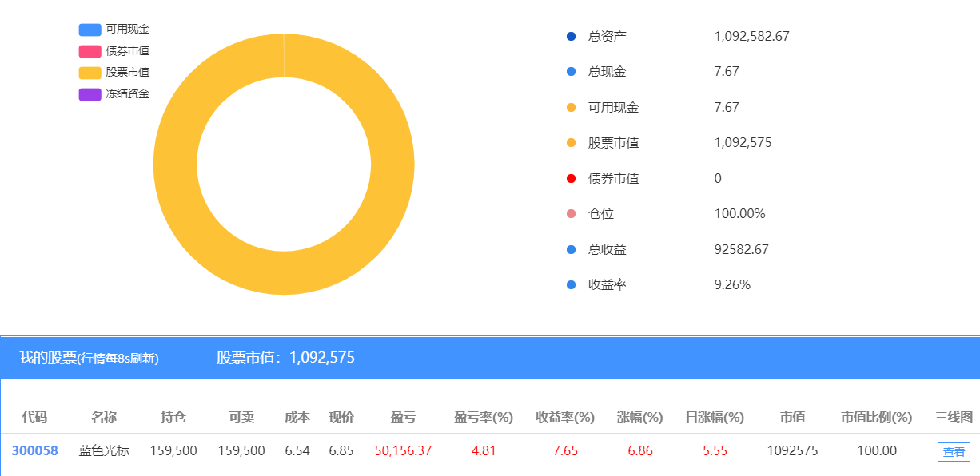Viewport: 980px width, 476px height.
Task: Click the blue dot beside 总收益
Action: click(x=571, y=249)
